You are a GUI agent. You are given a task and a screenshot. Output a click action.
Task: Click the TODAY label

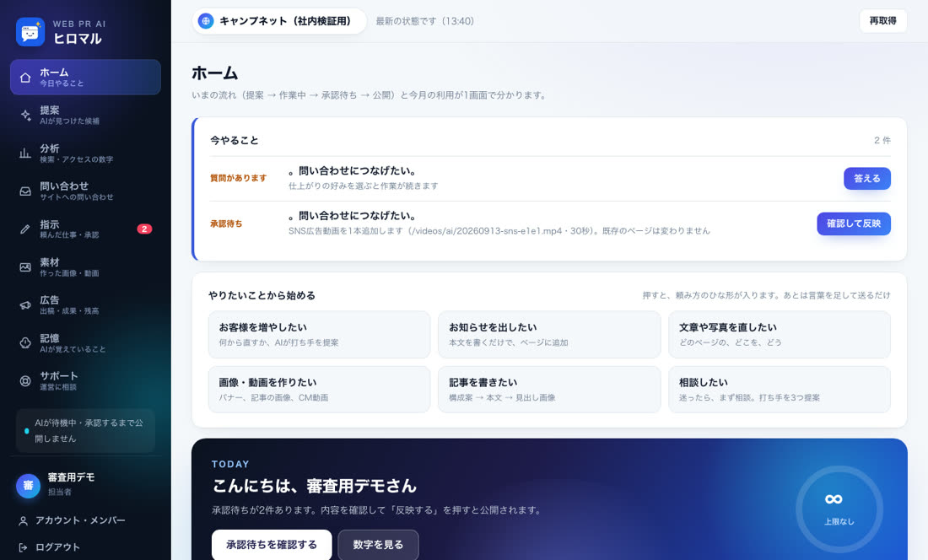point(230,464)
